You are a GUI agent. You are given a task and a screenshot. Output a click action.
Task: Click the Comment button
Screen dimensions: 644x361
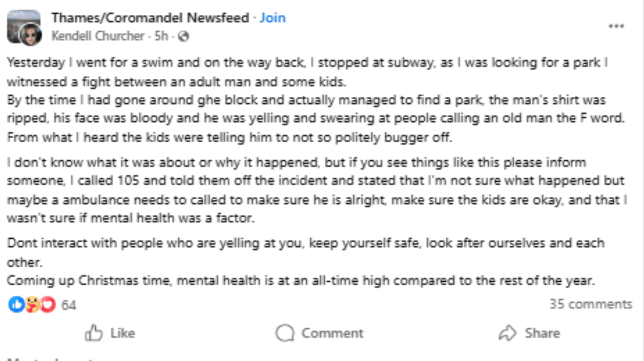(x=320, y=333)
